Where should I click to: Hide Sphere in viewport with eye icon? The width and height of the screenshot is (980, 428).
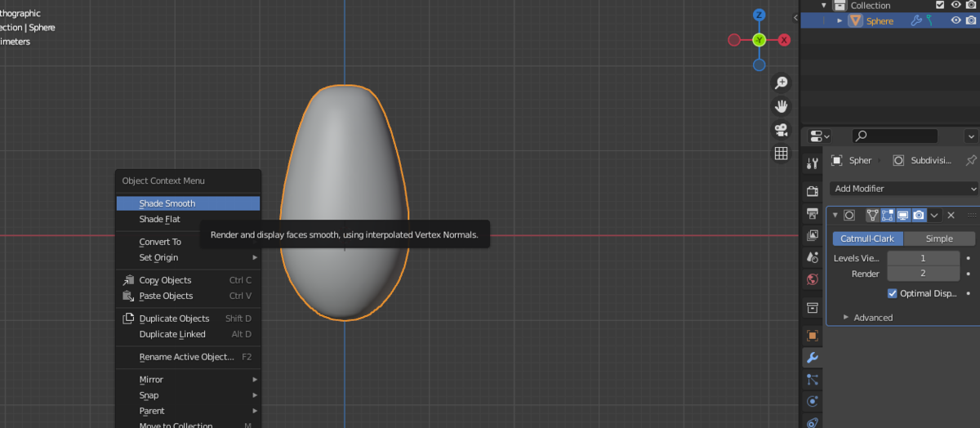(955, 20)
